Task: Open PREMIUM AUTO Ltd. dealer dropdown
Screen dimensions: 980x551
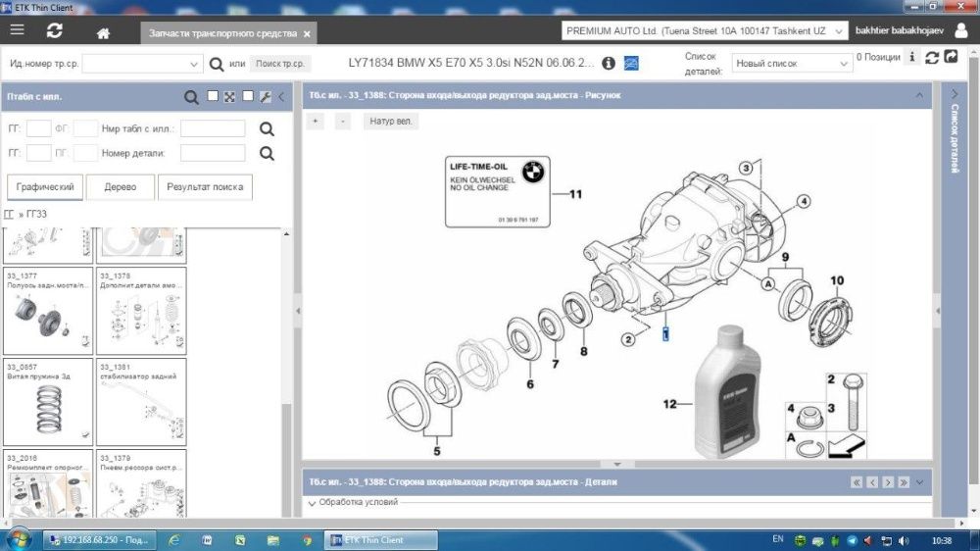Action: click(x=705, y=31)
